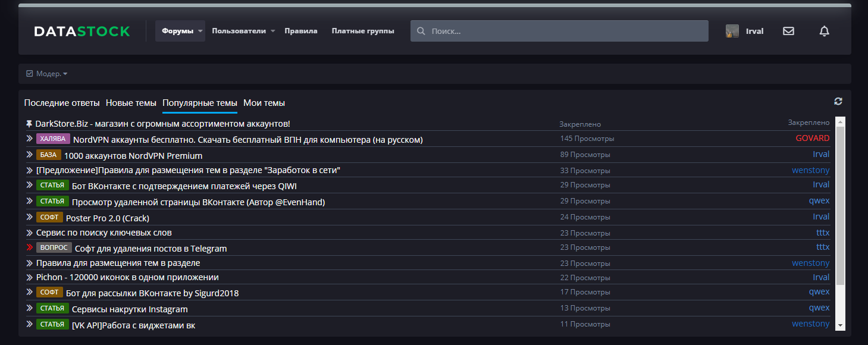Switch to Последние ответы tab
The height and width of the screenshot is (345, 868).
tap(62, 103)
